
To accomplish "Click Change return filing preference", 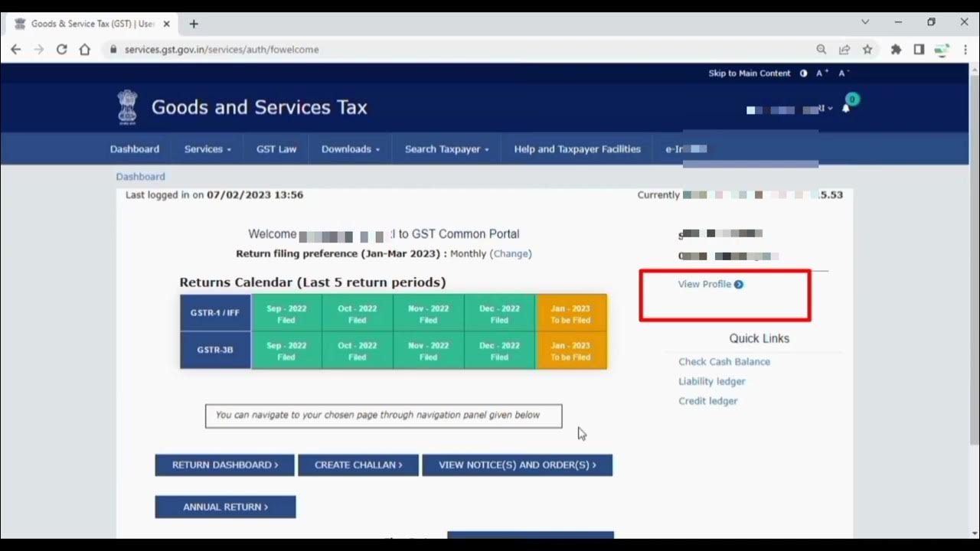I will click(511, 253).
